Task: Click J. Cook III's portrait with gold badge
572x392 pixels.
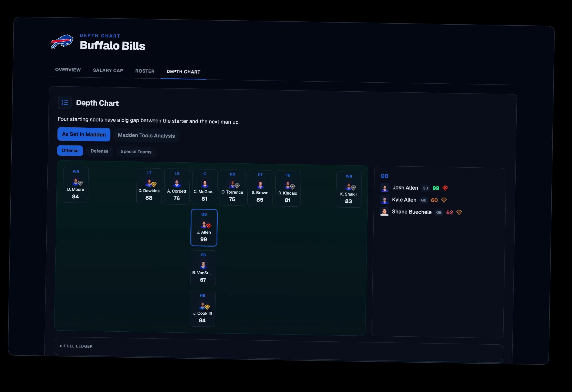Action: coord(203,306)
